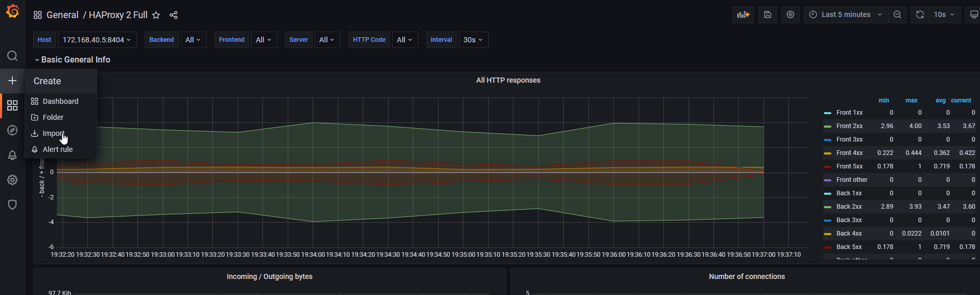Click All HTTP responses panel title
This screenshot has height=295, width=980.
508,80
